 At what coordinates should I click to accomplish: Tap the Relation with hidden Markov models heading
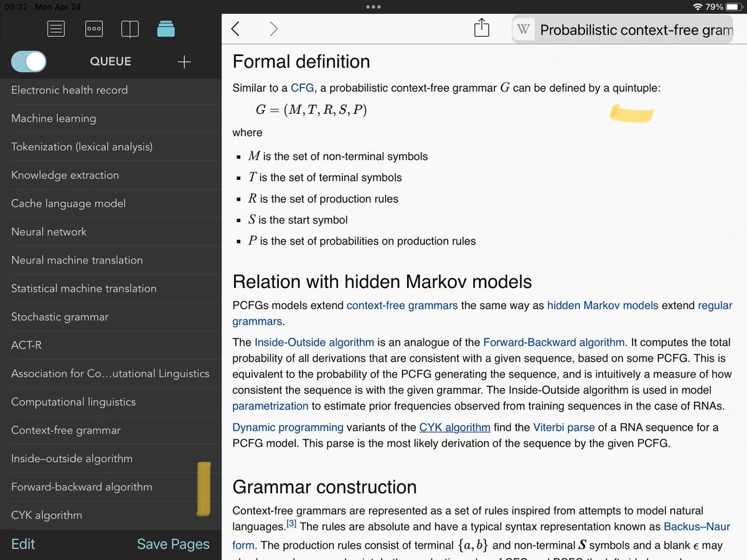point(382,282)
